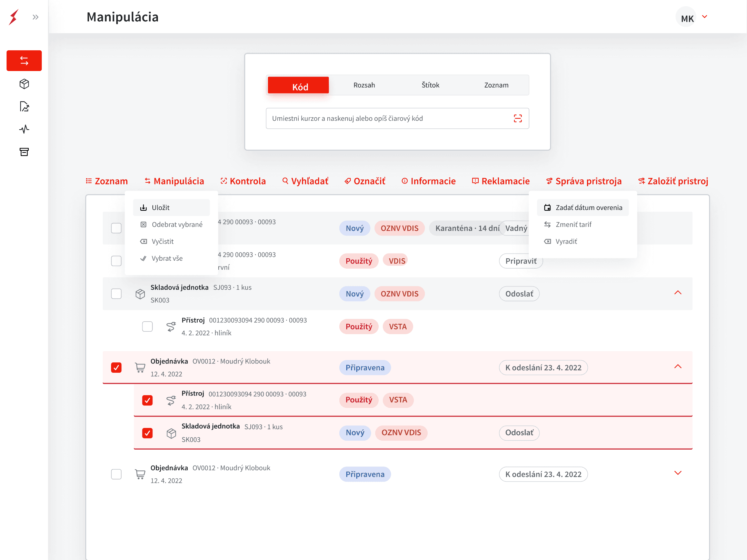Select Zmeniť tarif in Správa pristroja menu
This screenshot has width=747, height=560.
point(573,224)
